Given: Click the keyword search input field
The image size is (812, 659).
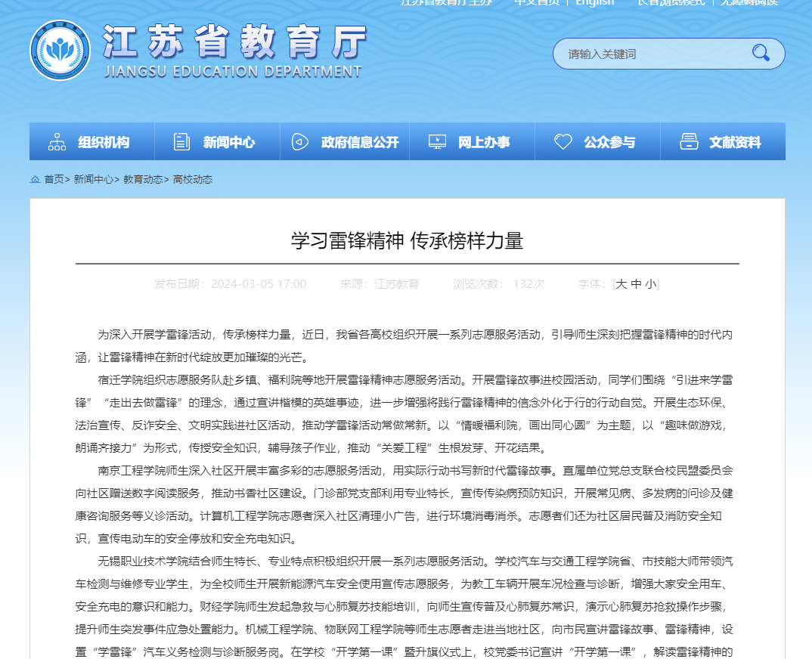Looking at the screenshot, I should pyautogui.click(x=650, y=54).
